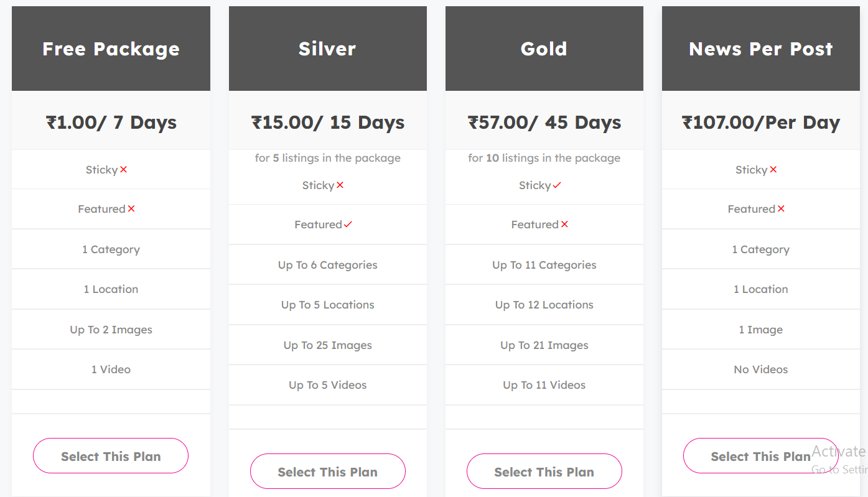Click the Gold plan header
The width and height of the screenshot is (868, 497).
click(x=544, y=49)
